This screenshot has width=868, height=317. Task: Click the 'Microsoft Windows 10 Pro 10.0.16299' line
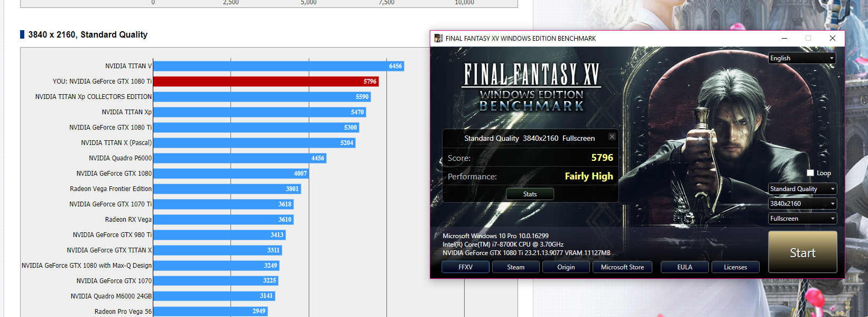click(x=495, y=236)
